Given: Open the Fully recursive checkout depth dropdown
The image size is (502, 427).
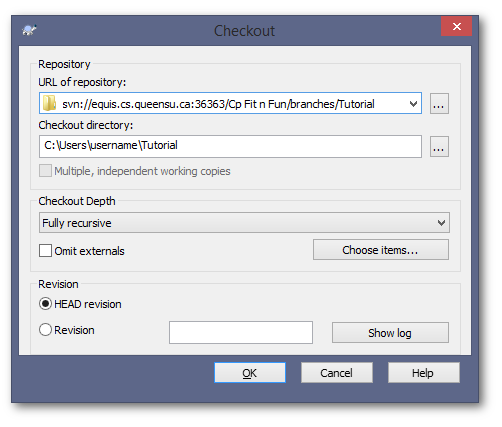Looking at the screenshot, I should point(244,223).
